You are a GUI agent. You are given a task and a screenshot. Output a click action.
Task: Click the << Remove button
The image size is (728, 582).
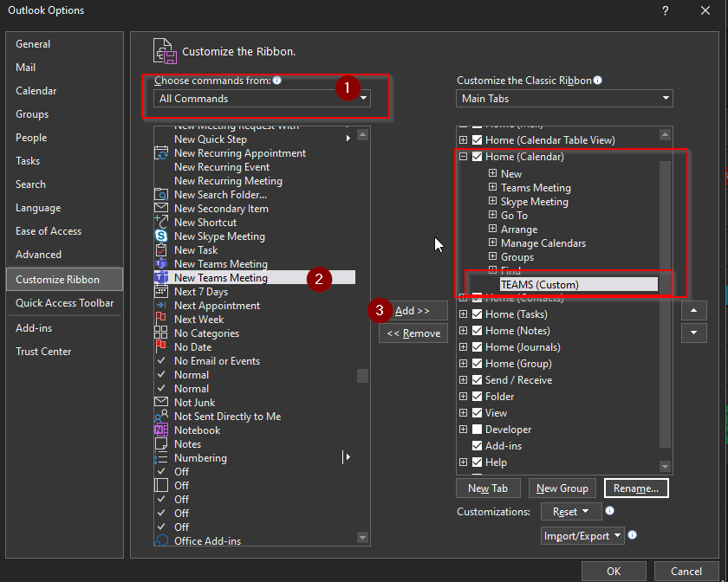413,333
